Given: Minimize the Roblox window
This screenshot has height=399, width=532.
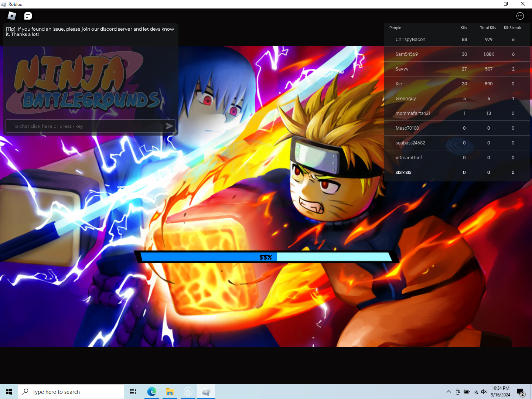Looking at the screenshot, I should pyautogui.click(x=489, y=4).
